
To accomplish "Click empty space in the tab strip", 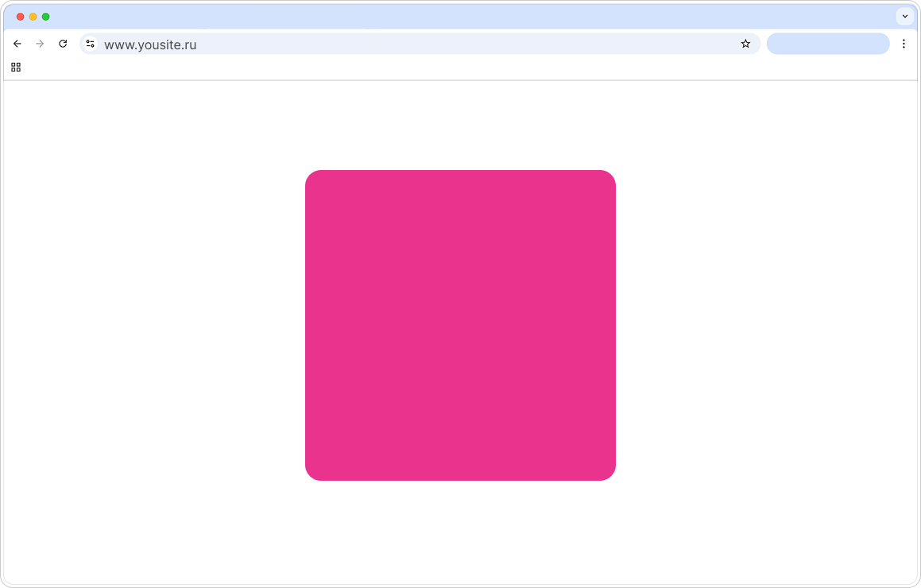I will click(470, 17).
